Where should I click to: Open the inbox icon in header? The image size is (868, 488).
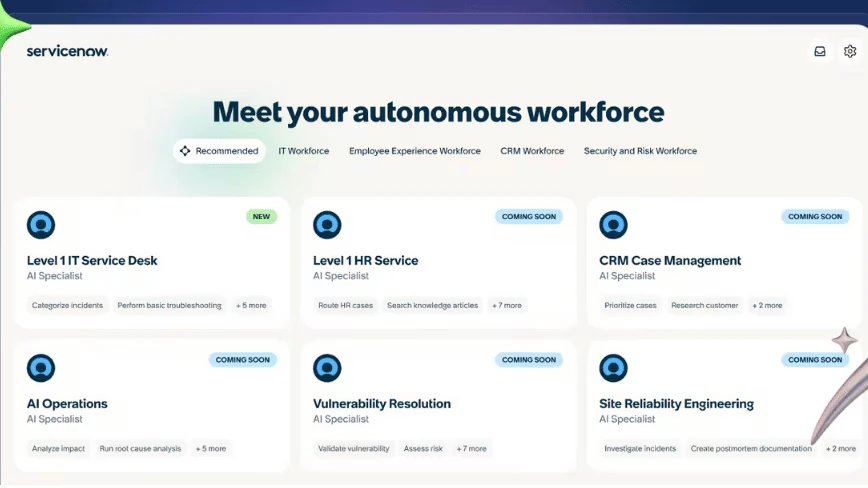pyautogui.click(x=820, y=51)
